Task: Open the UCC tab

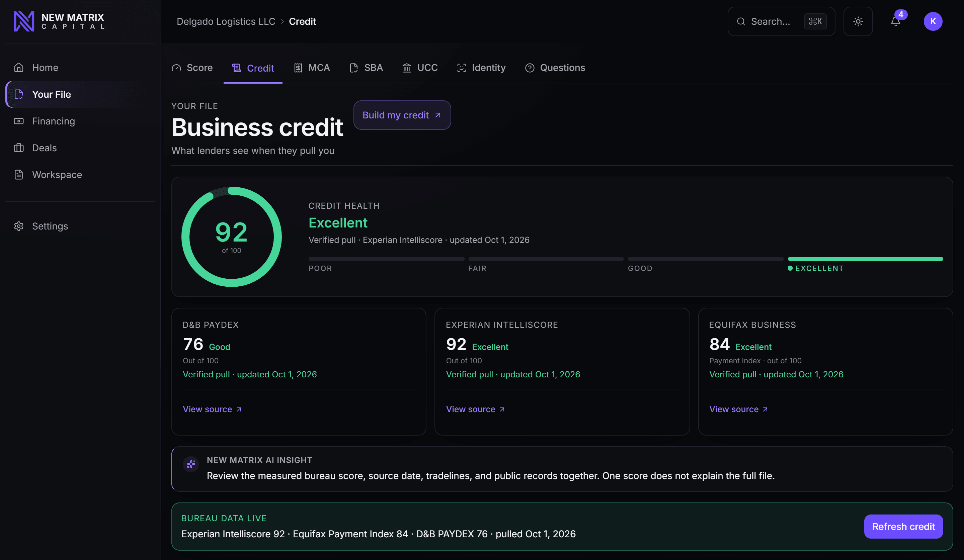Action: click(x=420, y=68)
